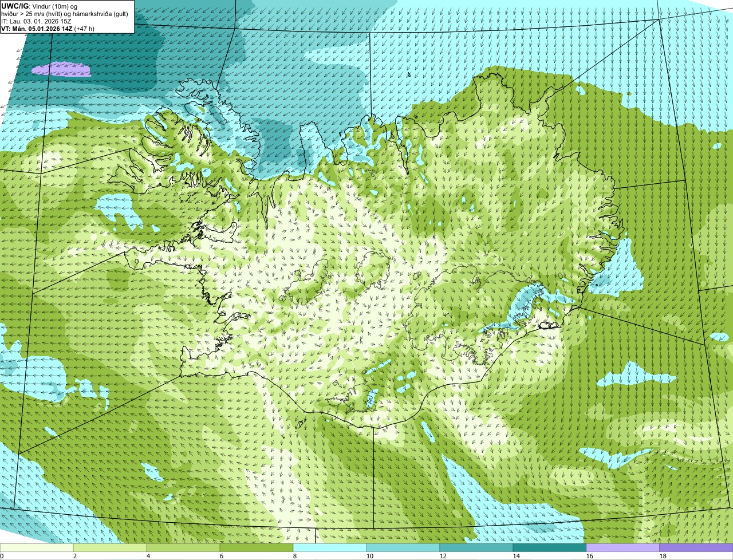
Task: Pick the 10–12 m/s turquoise legend swatch
Action: click(403, 548)
